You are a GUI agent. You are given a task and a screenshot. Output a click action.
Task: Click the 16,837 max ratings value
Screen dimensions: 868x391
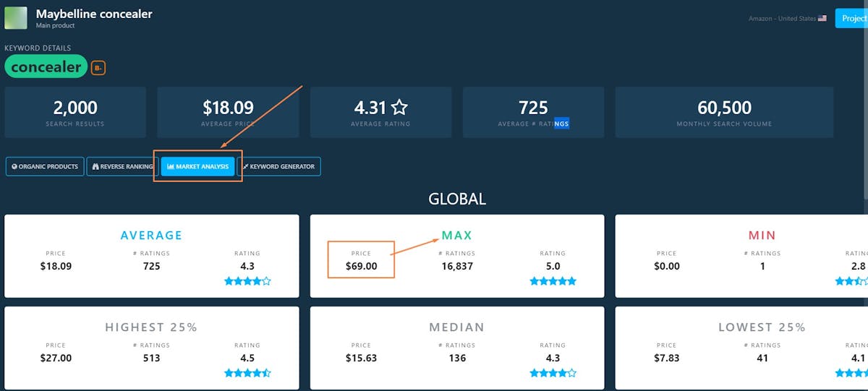pyautogui.click(x=457, y=266)
